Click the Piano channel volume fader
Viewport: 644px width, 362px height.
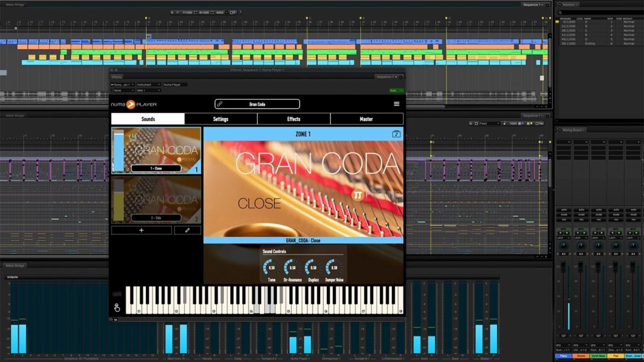(x=563, y=267)
